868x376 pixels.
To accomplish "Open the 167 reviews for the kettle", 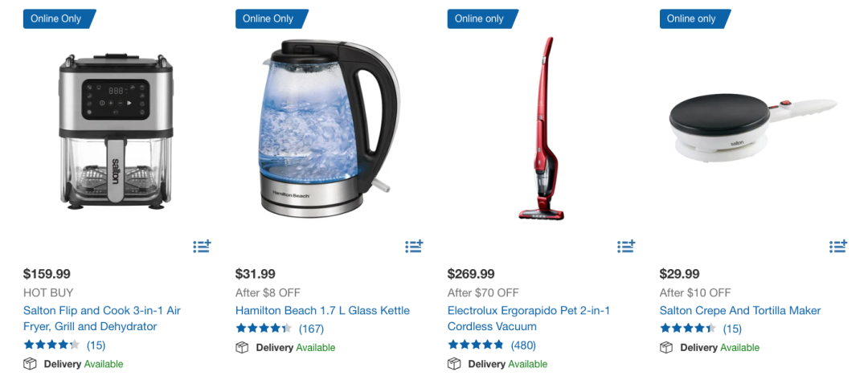I will pos(311,329).
